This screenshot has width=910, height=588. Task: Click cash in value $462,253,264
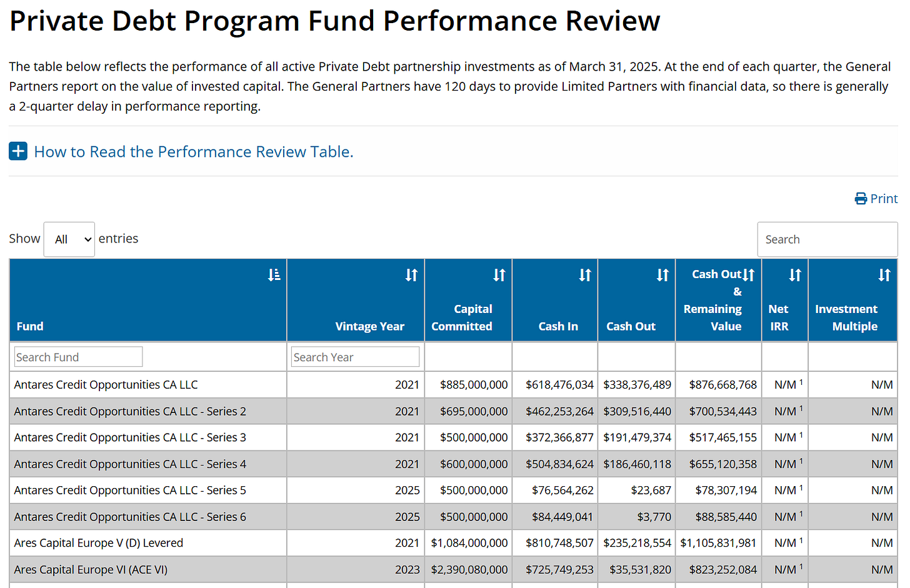point(559,411)
